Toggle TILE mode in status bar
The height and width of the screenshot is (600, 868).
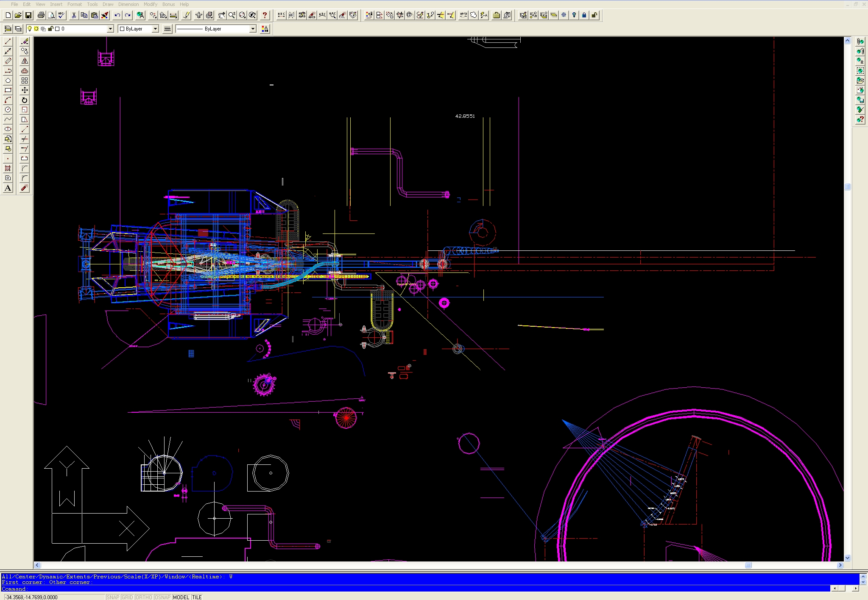(x=197, y=597)
